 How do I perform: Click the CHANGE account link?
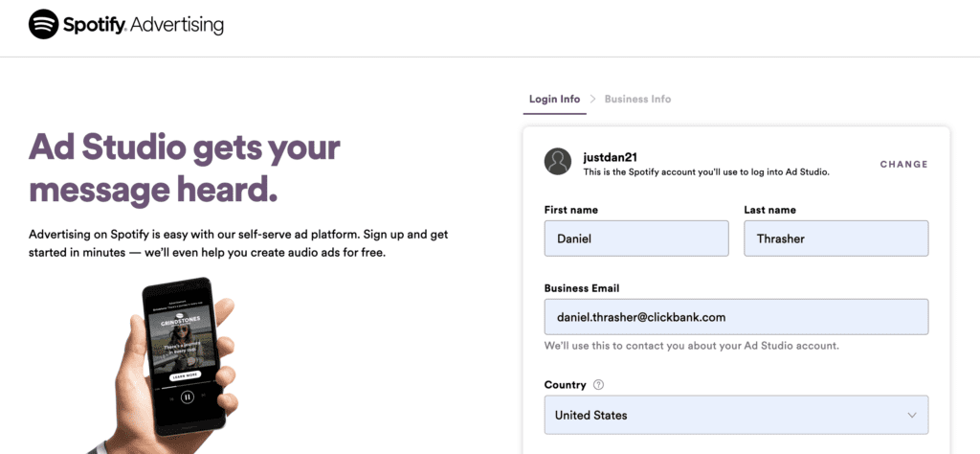903,165
